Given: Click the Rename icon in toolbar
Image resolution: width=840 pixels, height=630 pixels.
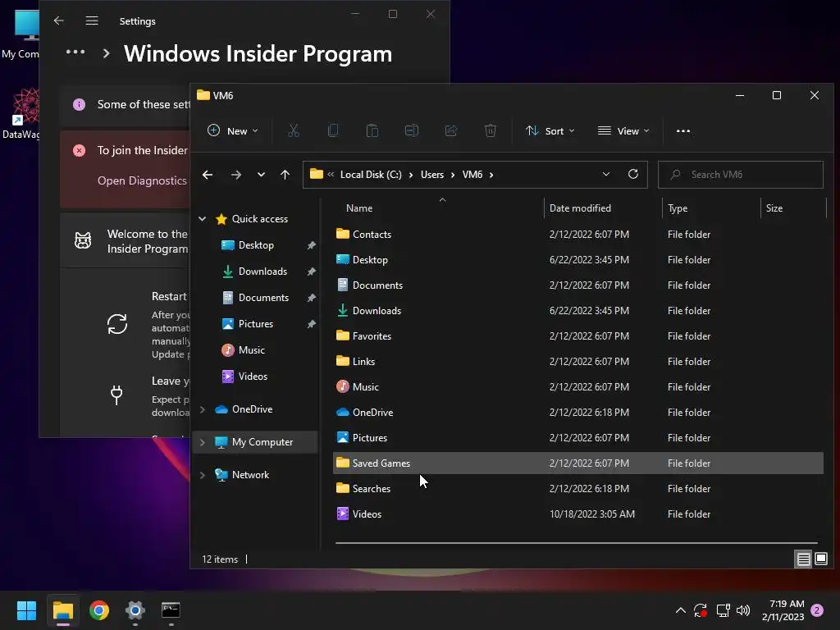Looking at the screenshot, I should pos(412,130).
